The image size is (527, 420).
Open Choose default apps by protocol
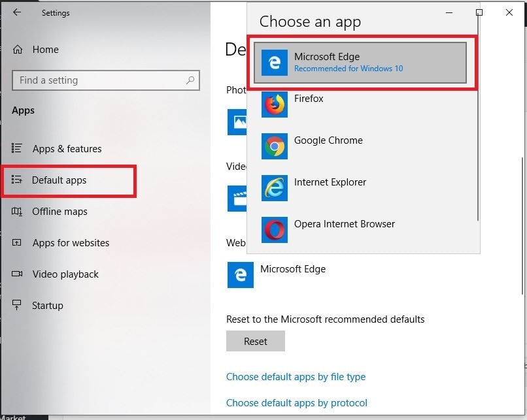[297, 403]
